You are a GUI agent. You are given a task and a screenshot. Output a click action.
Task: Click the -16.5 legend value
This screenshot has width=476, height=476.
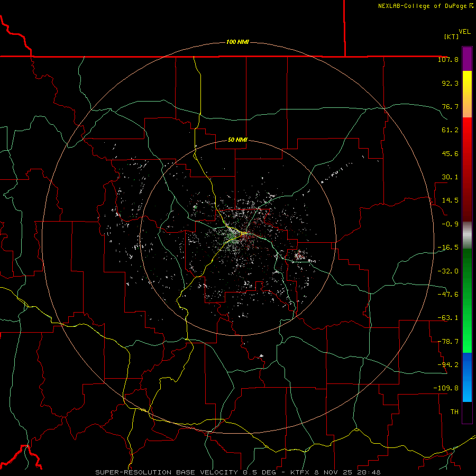point(448,248)
